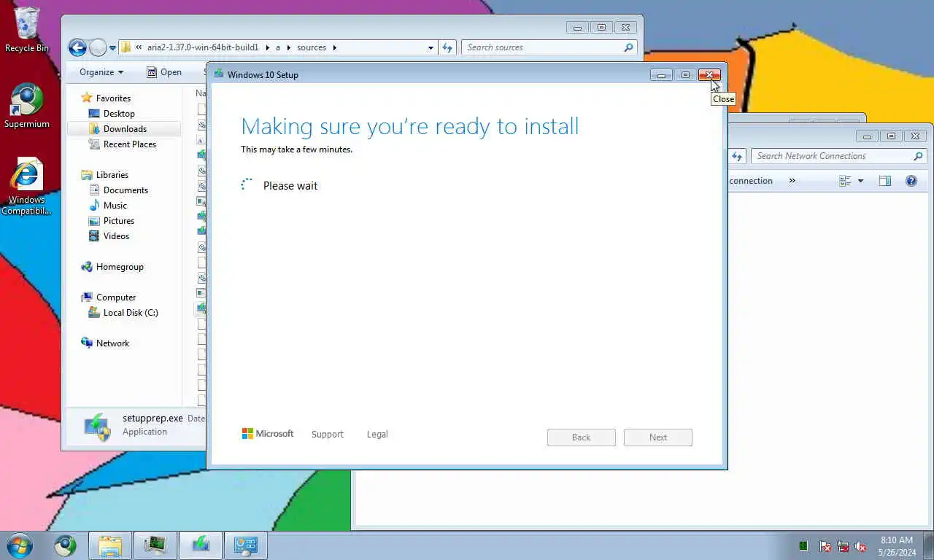Viewport: 934px width, 560px height.
Task: Open Windows Start menu
Action: [x=19, y=545]
